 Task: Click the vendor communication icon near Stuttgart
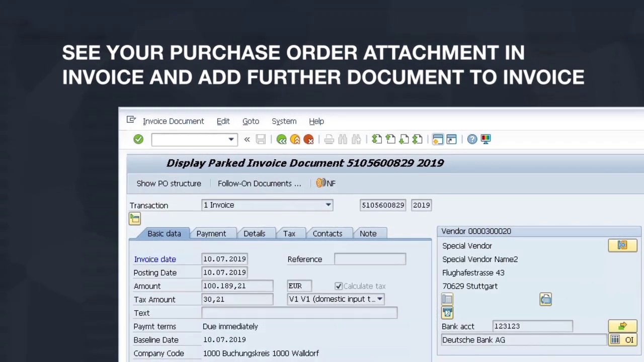click(x=545, y=300)
